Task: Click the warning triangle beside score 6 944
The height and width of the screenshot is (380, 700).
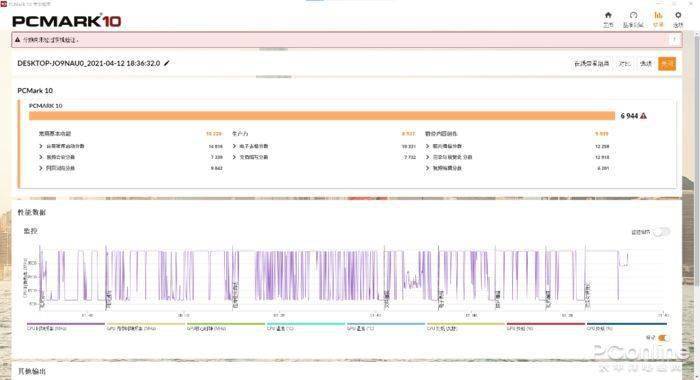Action: coord(643,116)
